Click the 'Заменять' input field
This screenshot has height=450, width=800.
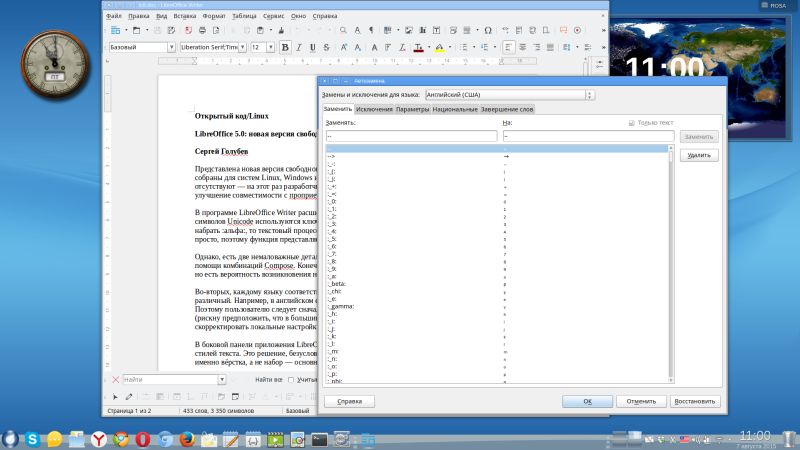tap(411, 136)
